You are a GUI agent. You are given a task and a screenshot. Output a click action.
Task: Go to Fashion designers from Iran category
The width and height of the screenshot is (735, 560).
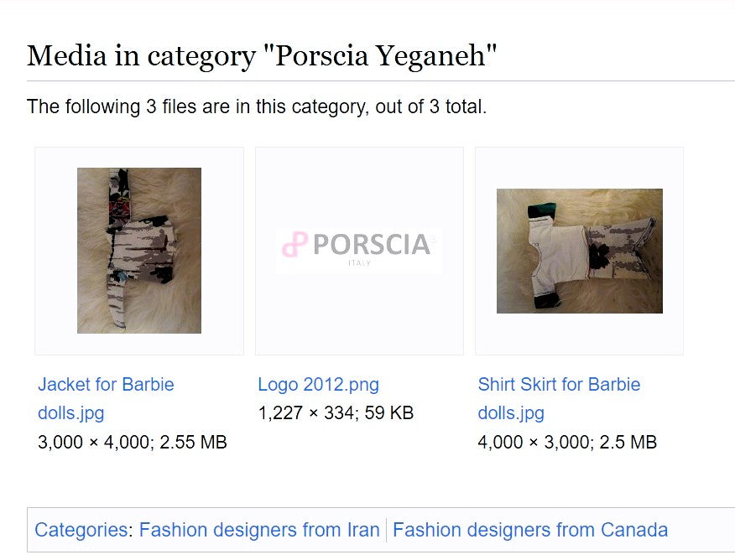click(259, 530)
